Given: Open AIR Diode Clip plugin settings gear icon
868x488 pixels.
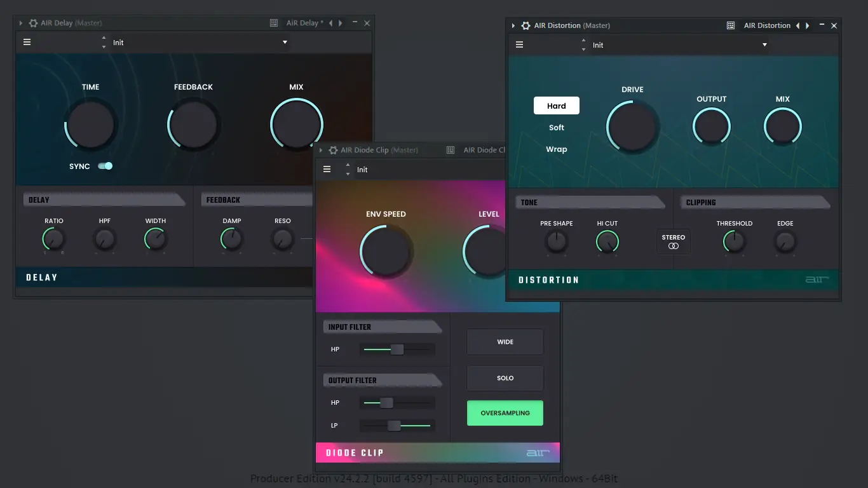Looking at the screenshot, I should coord(333,150).
